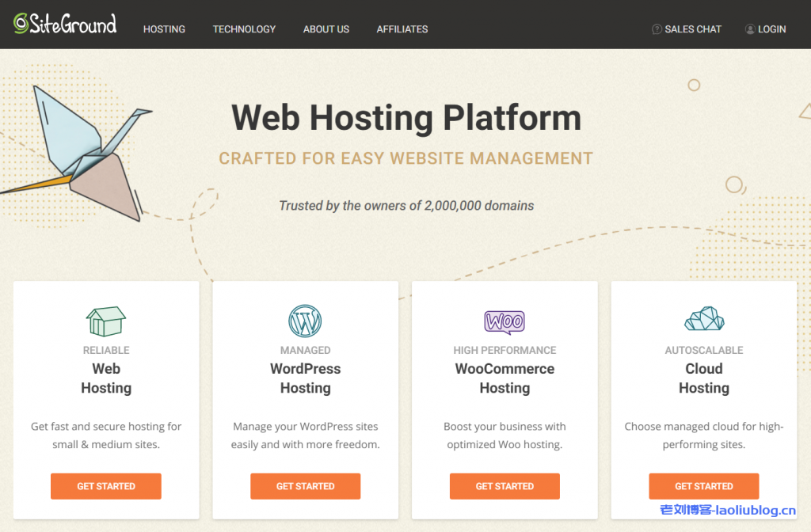Click the WordPress logo icon
The width and height of the screenshot is (811, 532).
(x=305, y=321)
